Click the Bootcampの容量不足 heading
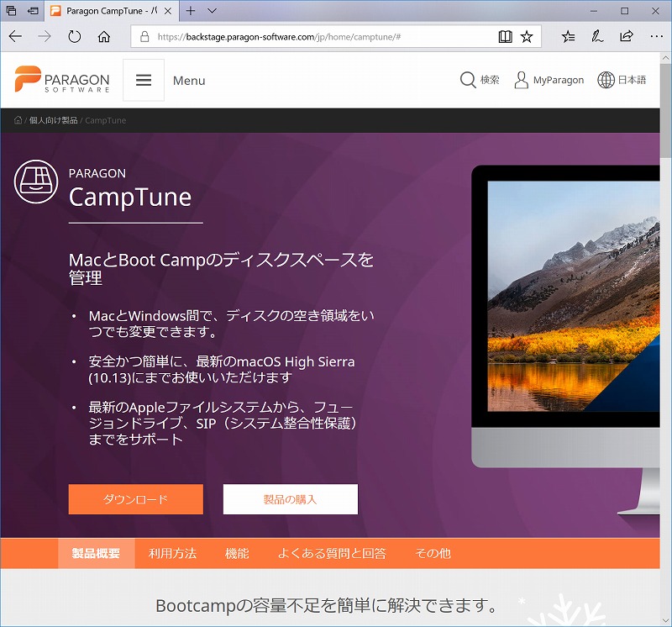The height and width of the screenshot is (627, 672). point(326,605)
